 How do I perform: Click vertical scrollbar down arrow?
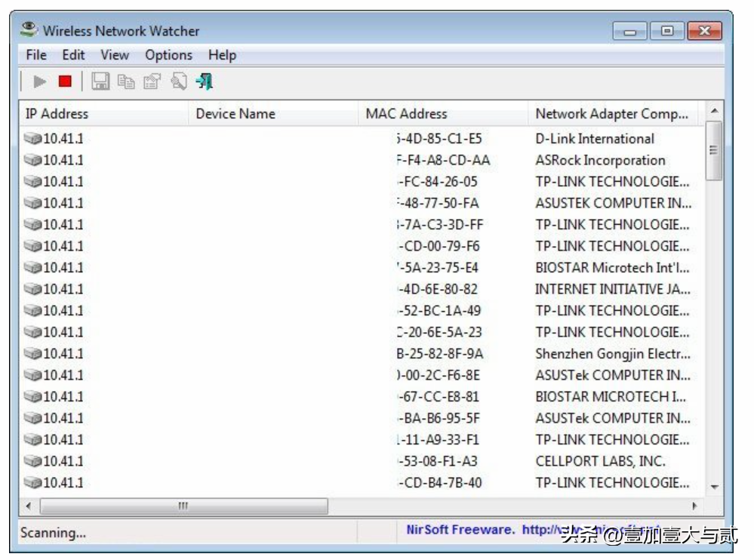715,487
